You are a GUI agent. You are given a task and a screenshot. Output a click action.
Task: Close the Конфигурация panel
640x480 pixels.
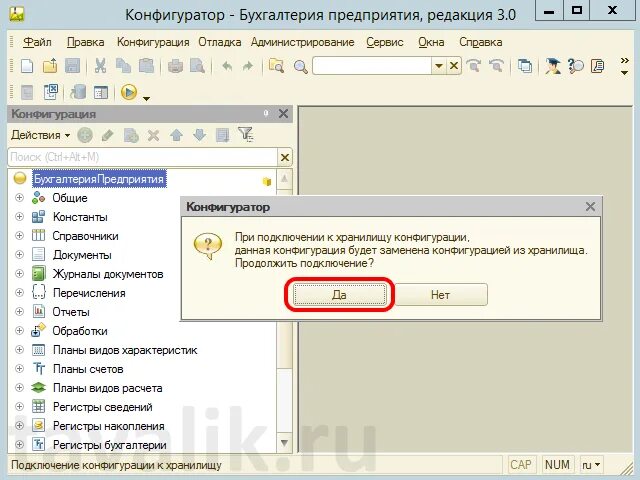click(283, 113)
